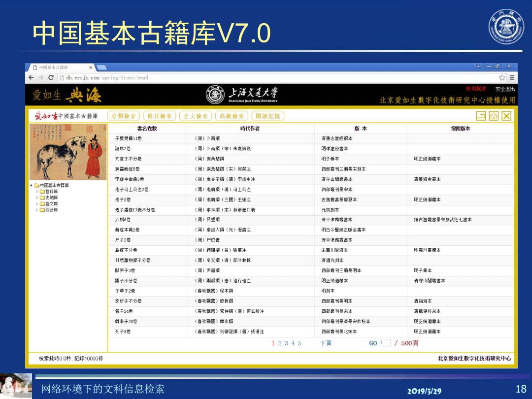Screen dimensions: 532x399
Task: Click the yellow X close icon in the database toolbar
Action: [x=506, y=116]
